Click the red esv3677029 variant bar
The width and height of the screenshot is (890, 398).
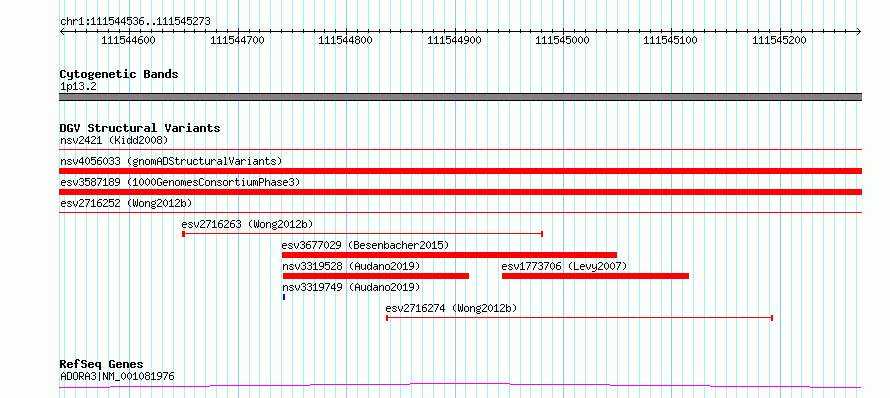450,255
